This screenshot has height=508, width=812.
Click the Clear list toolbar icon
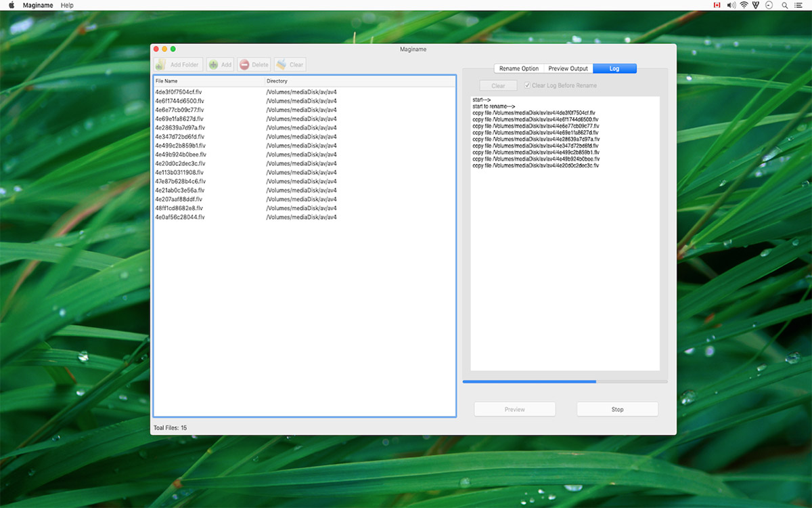pyautogui.click(x=281, y=65)
